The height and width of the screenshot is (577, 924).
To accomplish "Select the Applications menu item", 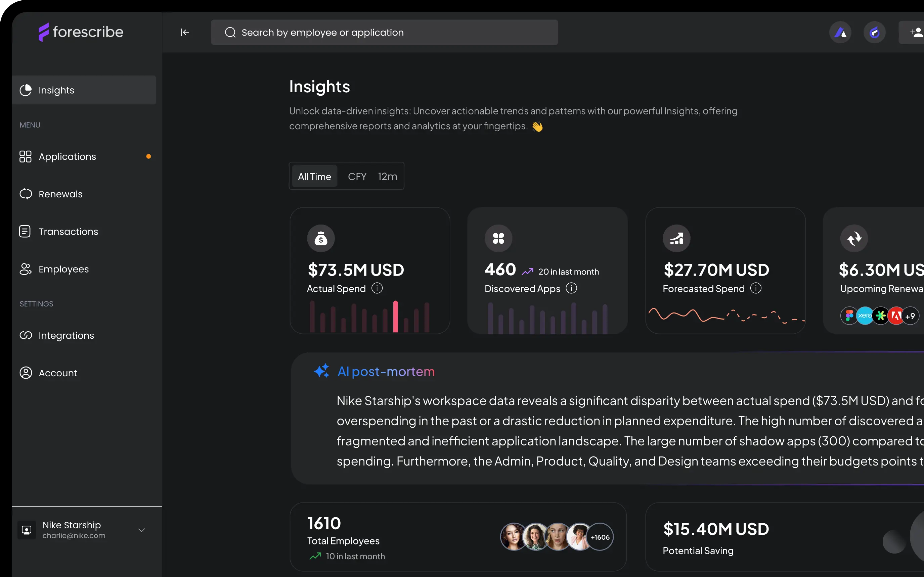I will (67, 156).
